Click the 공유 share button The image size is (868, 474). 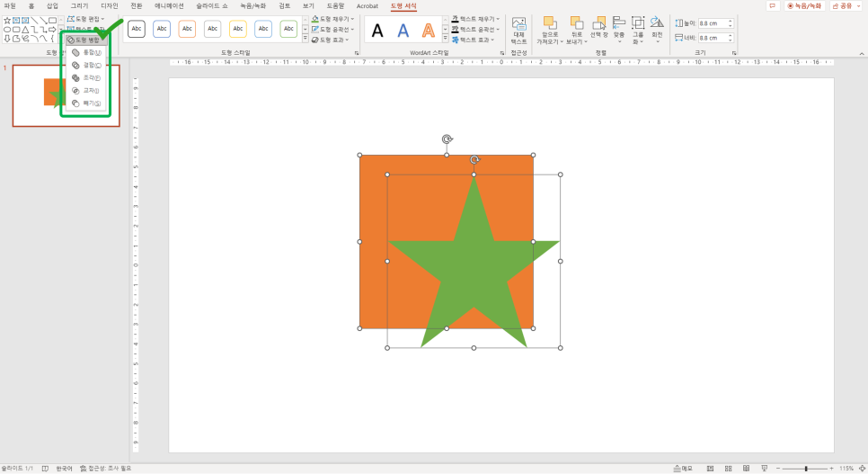click(846, 6)
